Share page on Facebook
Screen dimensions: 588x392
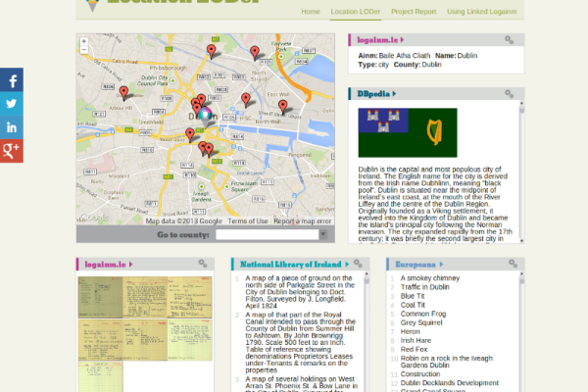click(x=12, y=80)
